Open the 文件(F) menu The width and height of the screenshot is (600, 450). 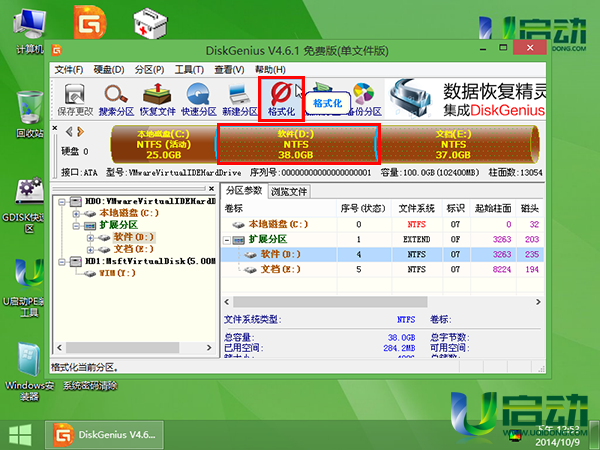(69, 70)
